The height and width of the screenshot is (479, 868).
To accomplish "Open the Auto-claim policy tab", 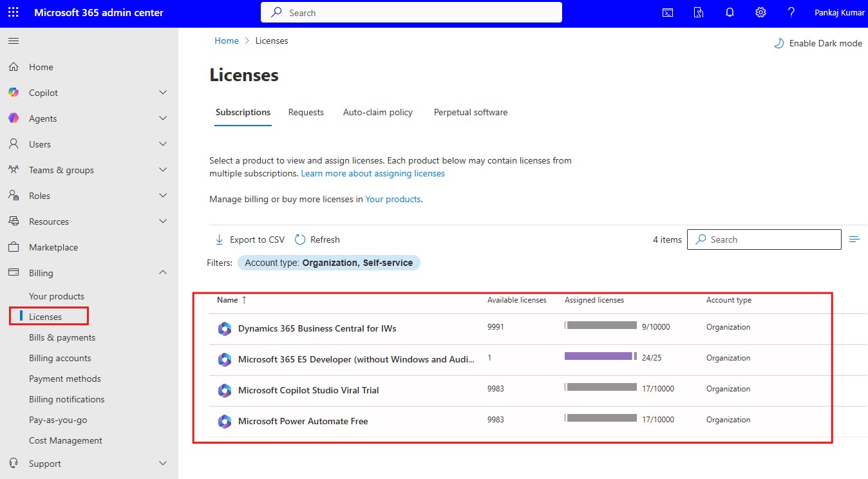I will 377,111.
